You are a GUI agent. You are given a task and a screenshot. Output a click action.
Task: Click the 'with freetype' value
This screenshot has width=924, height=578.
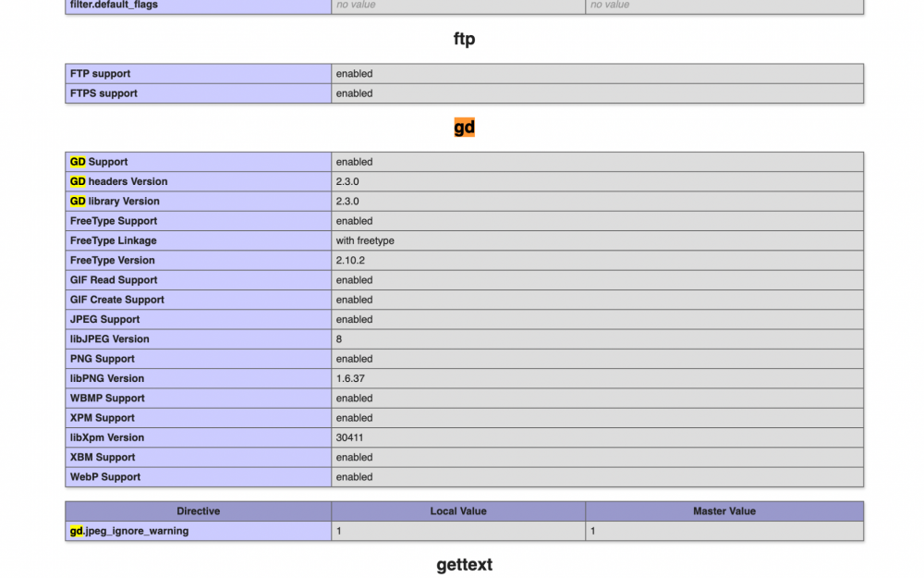365,240
